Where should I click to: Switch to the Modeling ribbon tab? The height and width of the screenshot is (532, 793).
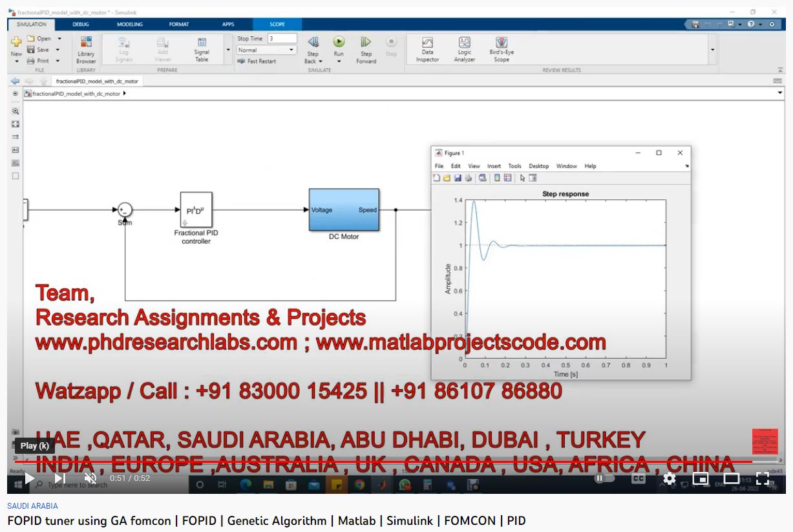point(130,25)
